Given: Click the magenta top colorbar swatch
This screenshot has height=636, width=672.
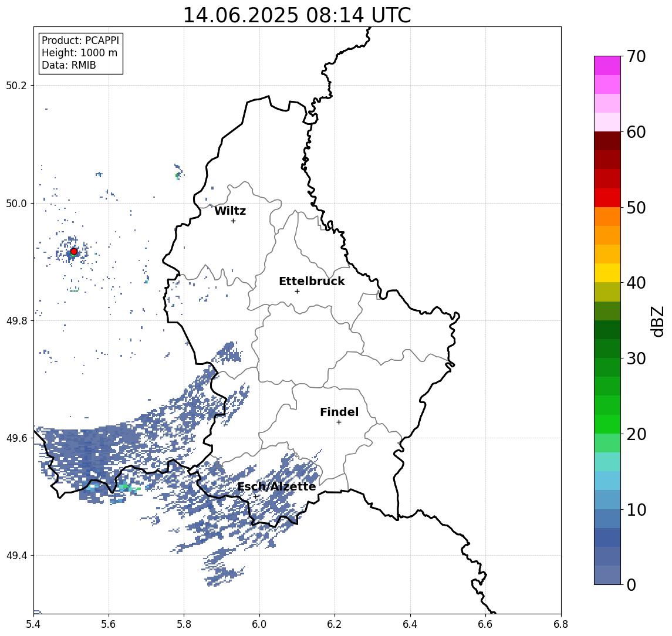Looking at the screenshot, I should click(x=607, y=66).
